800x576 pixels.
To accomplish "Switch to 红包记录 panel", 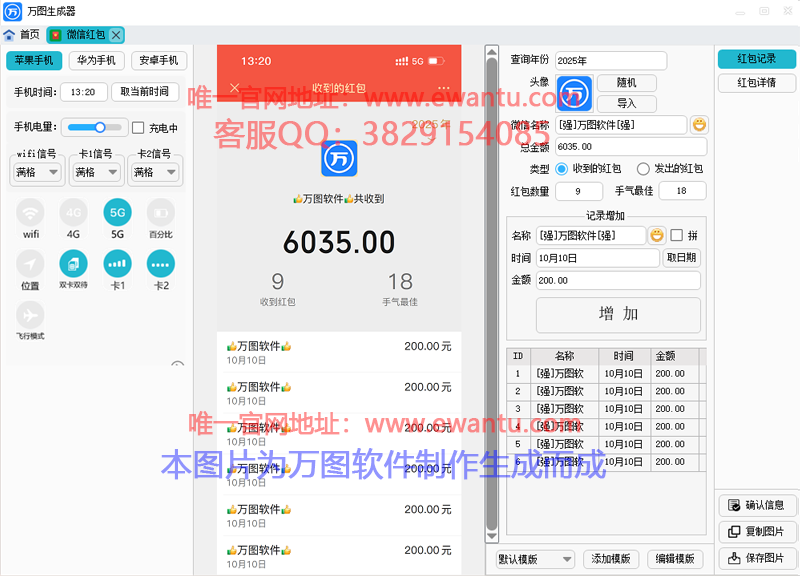I will (x=757, y=59).
